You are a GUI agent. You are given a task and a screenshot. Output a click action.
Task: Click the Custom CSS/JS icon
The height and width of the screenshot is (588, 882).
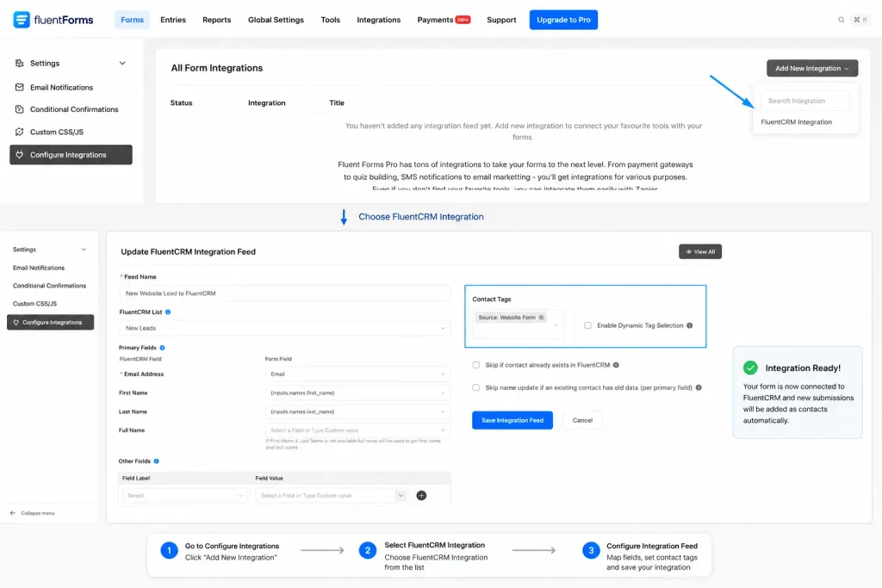pos(19,132)
